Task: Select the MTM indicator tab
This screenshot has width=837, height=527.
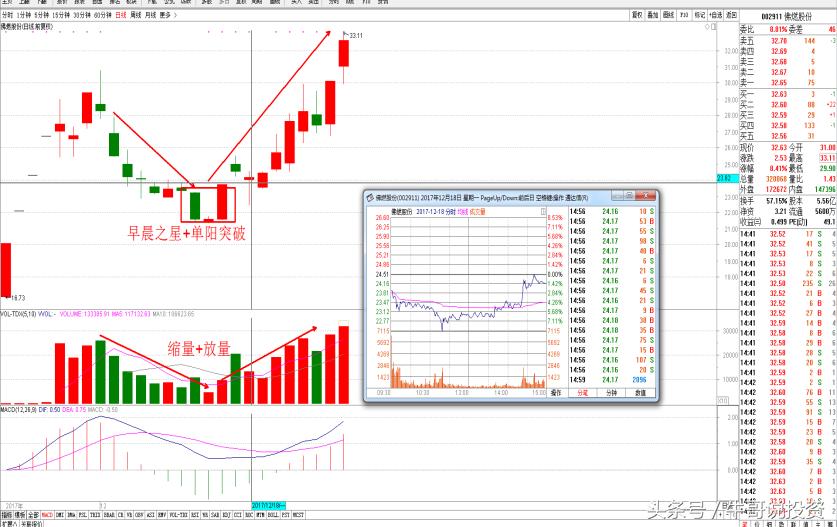Action: (x=260, y=515)
